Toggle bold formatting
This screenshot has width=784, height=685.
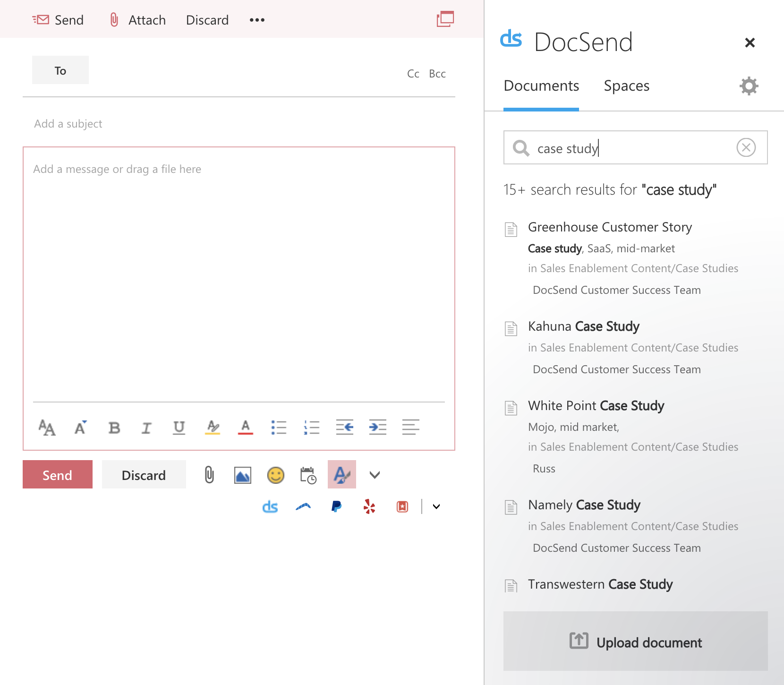click(x=114, y=428)
